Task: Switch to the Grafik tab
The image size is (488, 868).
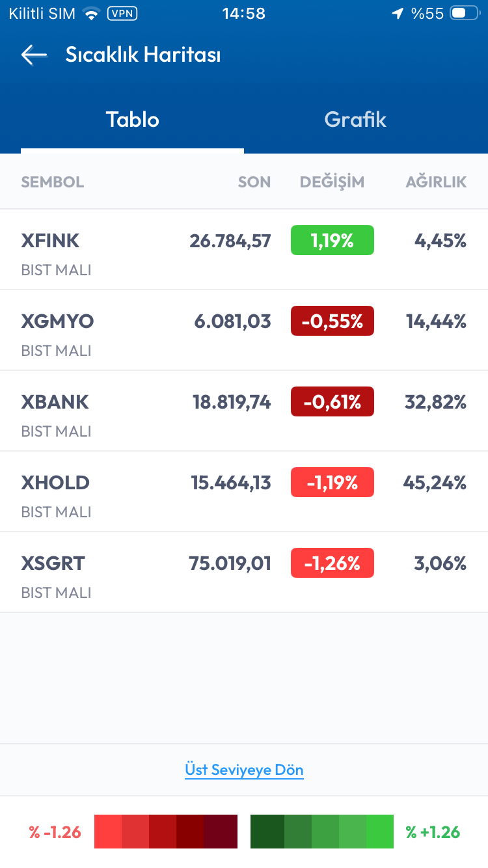Action: coord(355,120)
